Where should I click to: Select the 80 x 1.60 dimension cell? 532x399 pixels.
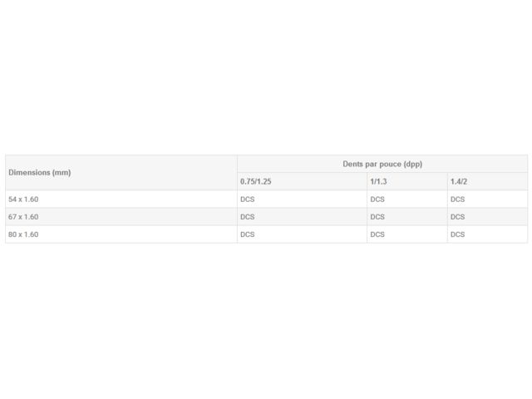click(23, 234)
